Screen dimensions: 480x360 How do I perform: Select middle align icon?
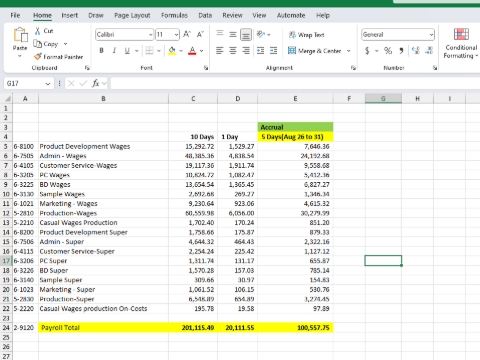click(233, 34)
